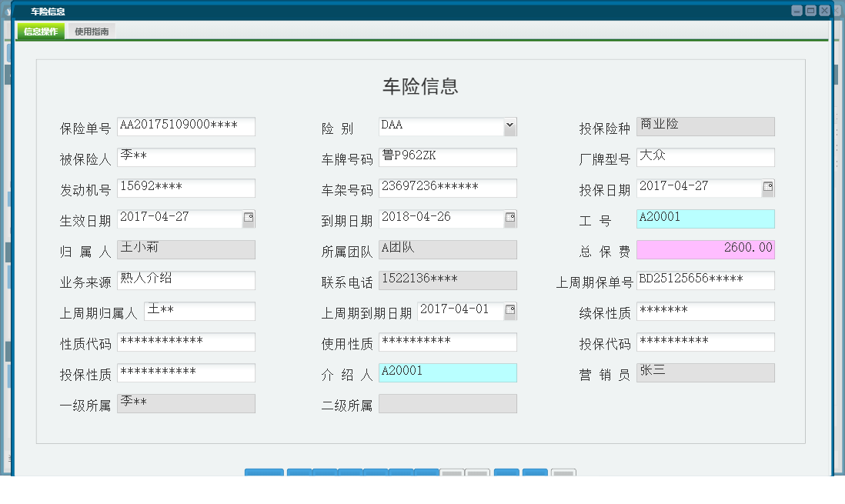Image resolution: width=845 pixels, height=504 pixels.
Task: Click the 被保险人 field
Action: pyautogui.click(x=186, y=157)
